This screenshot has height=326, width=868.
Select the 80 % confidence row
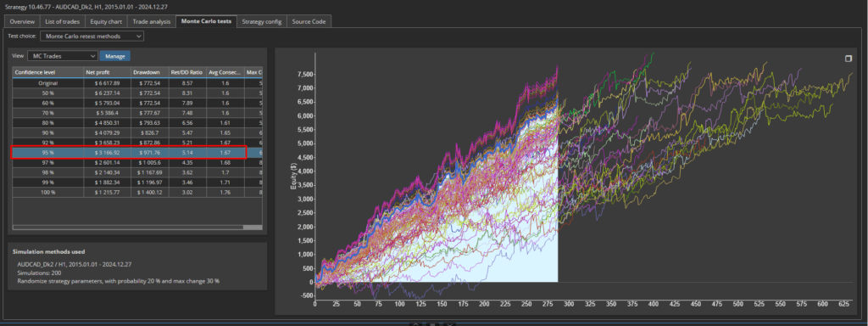tap(137, 122)
